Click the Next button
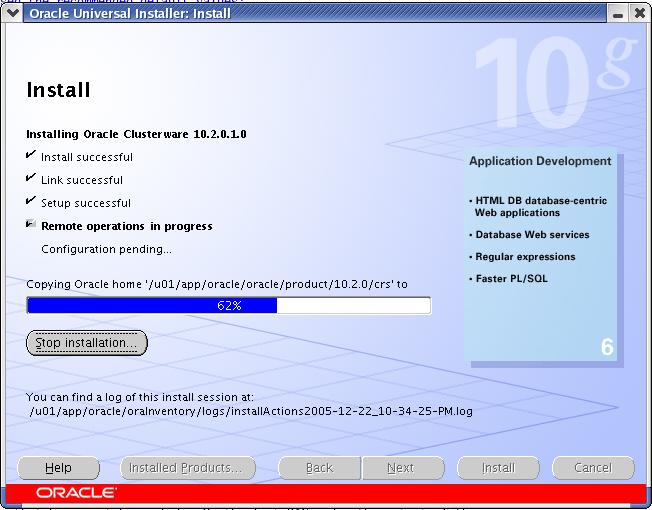 [x=403, y=468]
